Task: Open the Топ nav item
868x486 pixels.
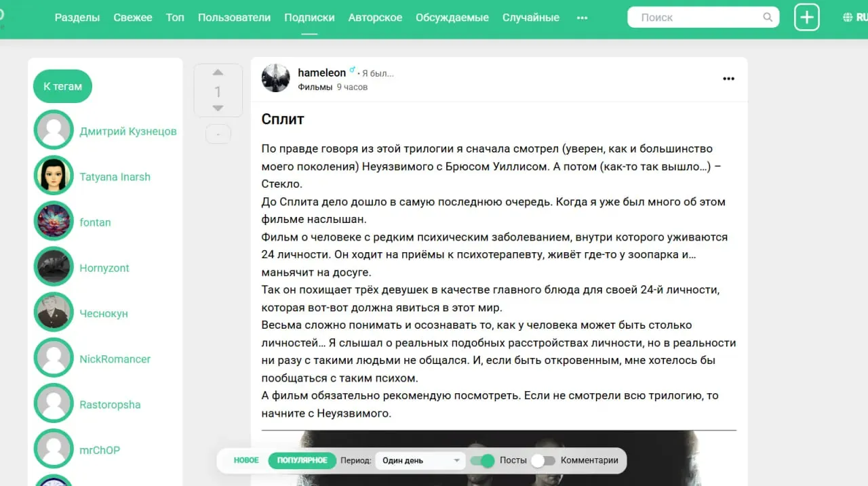Action: coord(175,18)
